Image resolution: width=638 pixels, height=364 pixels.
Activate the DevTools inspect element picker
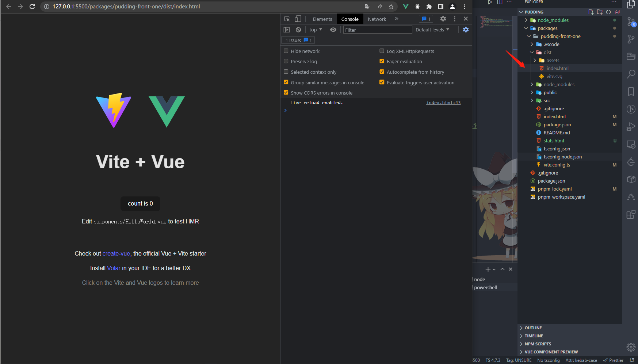pos(287,19)
